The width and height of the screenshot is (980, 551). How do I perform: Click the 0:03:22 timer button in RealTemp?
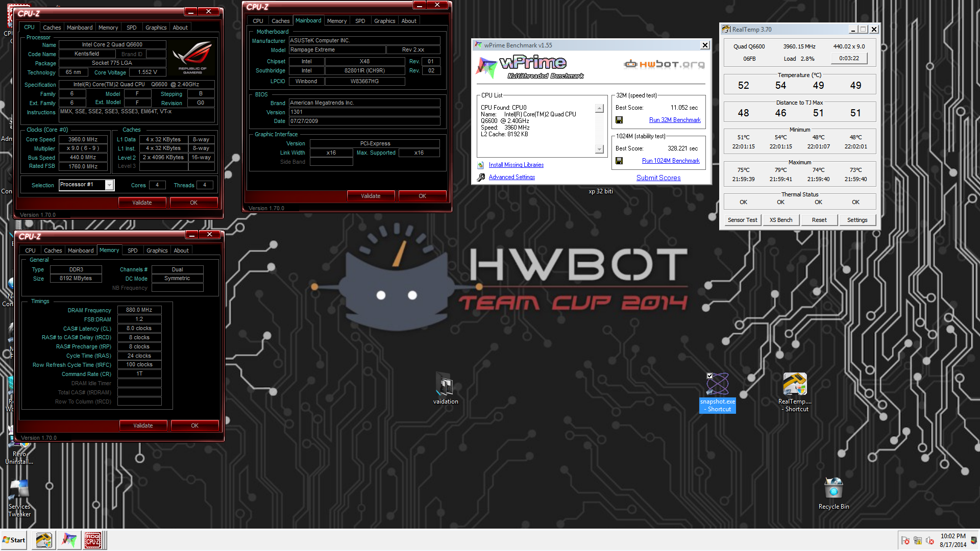click(x=849, y=58)
